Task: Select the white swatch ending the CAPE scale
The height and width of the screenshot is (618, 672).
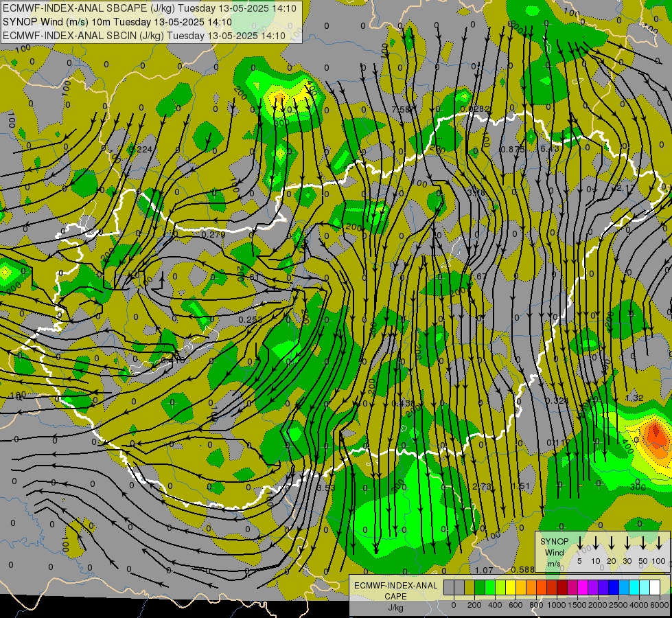Action: coord(655,587)
